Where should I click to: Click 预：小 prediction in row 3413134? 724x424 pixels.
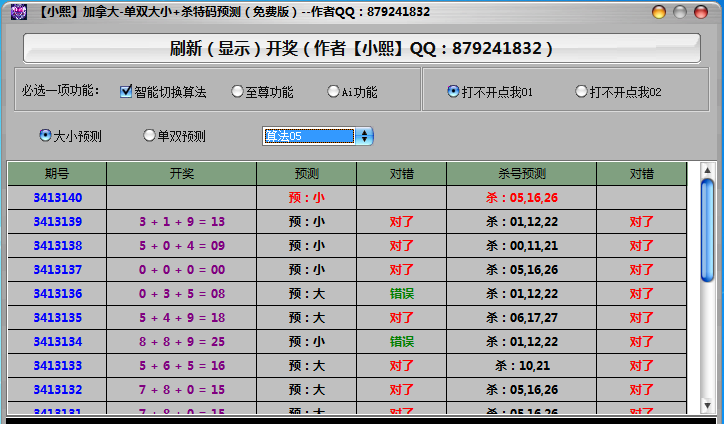(307, 342)
